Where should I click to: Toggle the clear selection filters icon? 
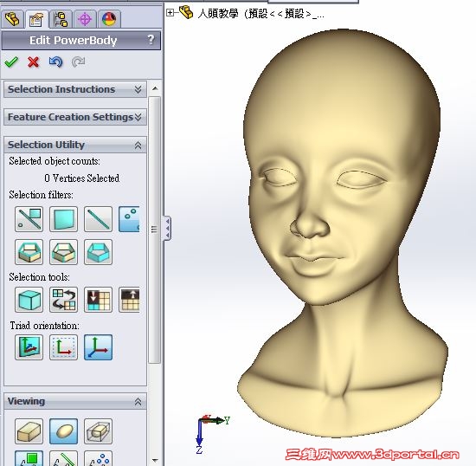coord(29,219)
